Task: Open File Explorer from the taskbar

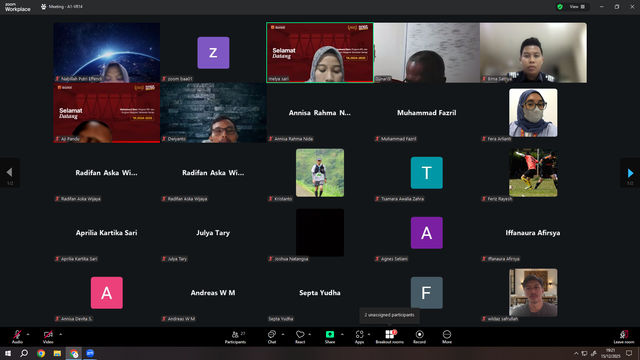Action: pyautogui.click(x=57, y=353)
